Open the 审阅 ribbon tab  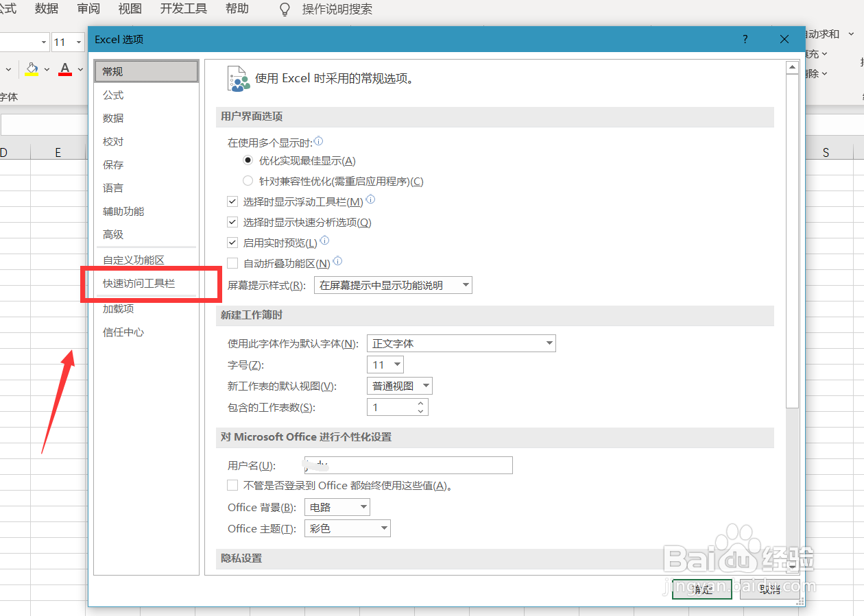[x=88, y=9]
